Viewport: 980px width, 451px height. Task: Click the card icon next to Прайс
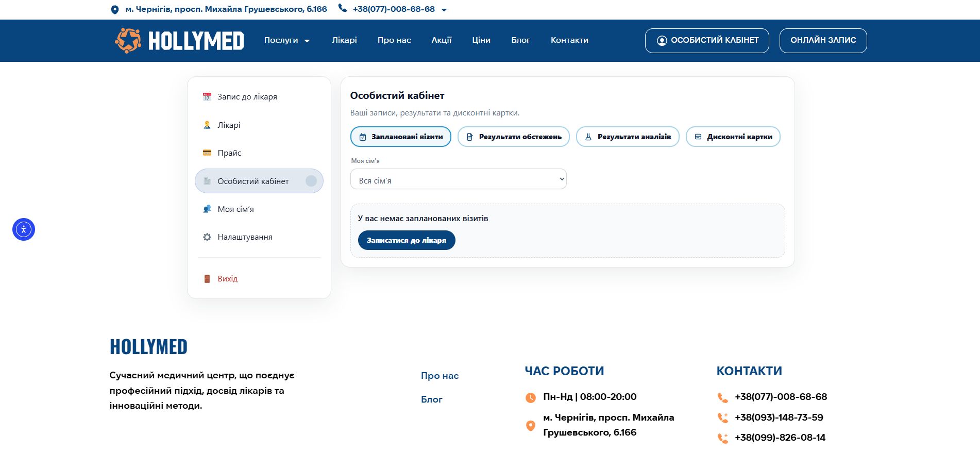tap(207, 153)
